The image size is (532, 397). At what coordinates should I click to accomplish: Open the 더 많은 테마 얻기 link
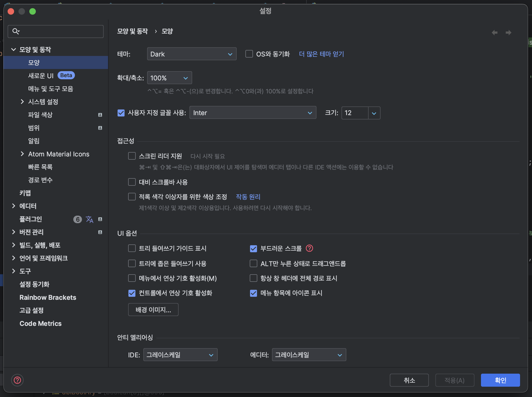pos(321,54)
